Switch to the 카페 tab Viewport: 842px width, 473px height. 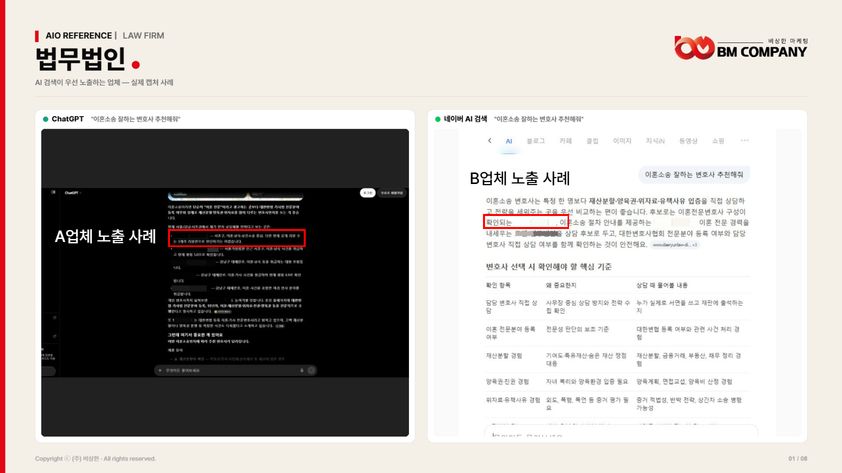point(565,141)
